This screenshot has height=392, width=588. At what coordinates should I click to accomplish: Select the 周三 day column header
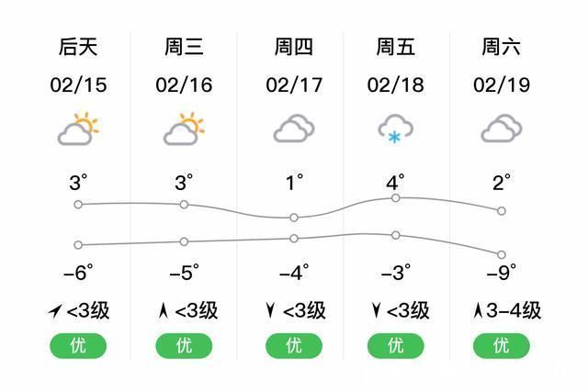pos(184,47)
